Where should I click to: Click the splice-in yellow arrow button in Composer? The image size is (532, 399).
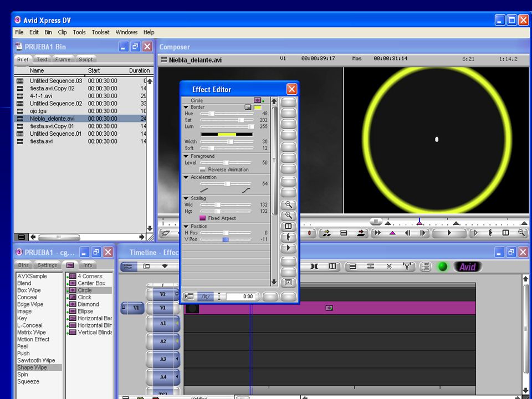327,233
